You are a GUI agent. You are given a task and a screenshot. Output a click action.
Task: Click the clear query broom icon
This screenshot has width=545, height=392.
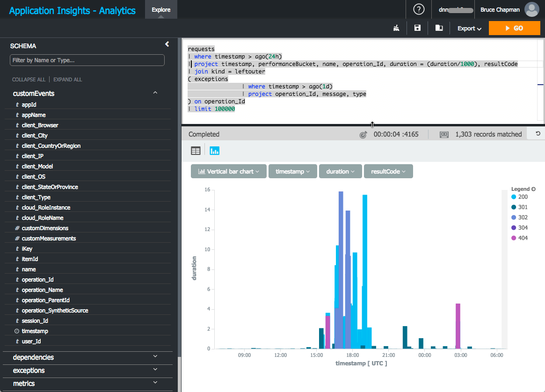(396, 29)
